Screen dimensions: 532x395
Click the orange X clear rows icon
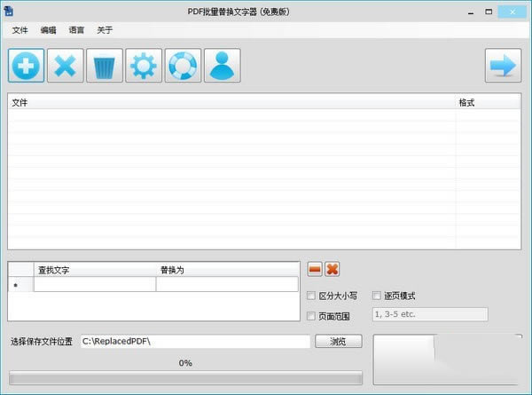pos(332,269)
